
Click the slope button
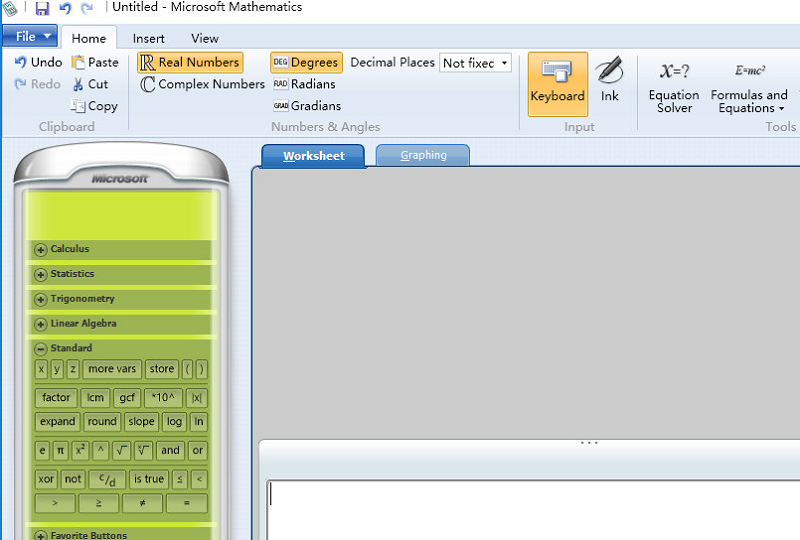(x=141, y=422)
